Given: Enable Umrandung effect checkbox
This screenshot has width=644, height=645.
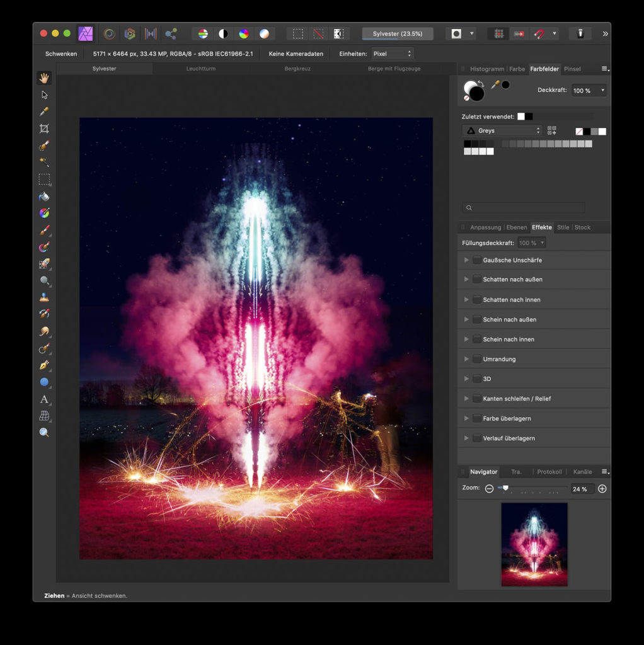Looking at the screenshot, I should [477, 359].
